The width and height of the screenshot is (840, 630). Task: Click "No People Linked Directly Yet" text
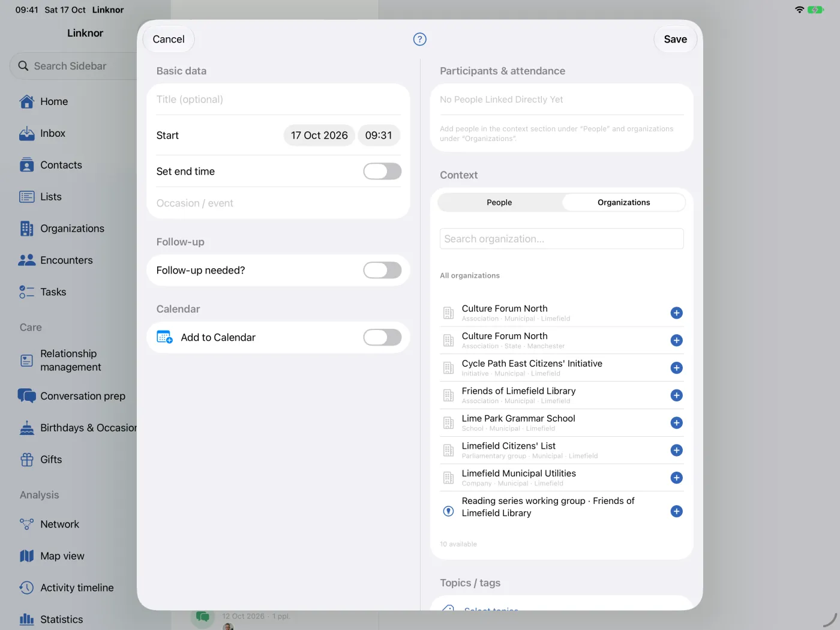(502, 100)
